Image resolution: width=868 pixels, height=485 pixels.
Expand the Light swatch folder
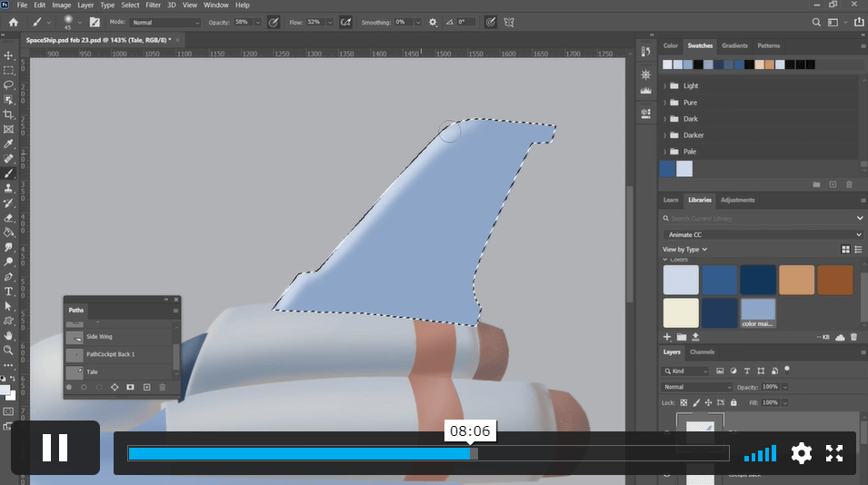tap(664, 85)
